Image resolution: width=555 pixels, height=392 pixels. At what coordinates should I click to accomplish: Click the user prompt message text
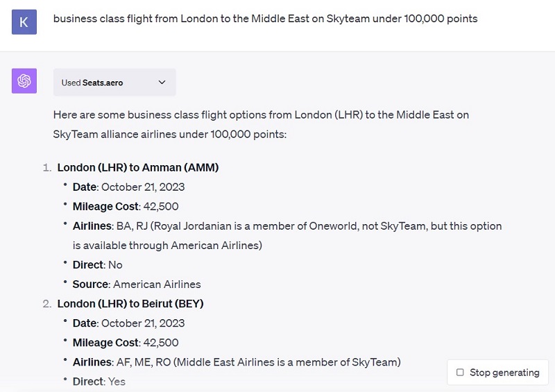coord(265,19)
